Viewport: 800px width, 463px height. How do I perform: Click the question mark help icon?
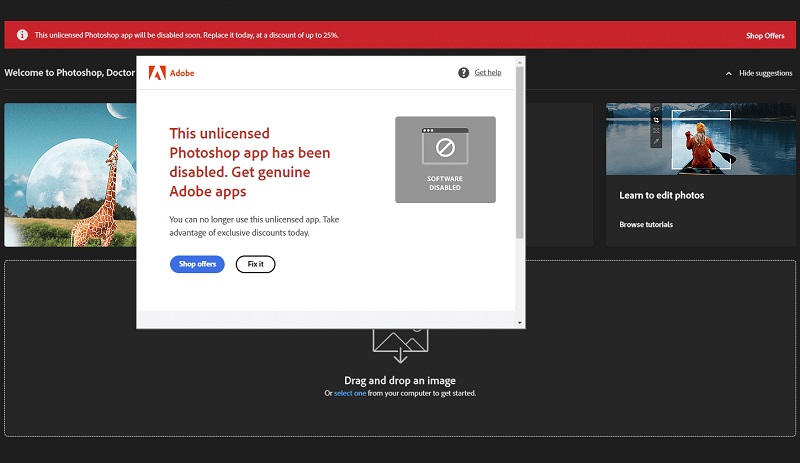tap(463, 72)
